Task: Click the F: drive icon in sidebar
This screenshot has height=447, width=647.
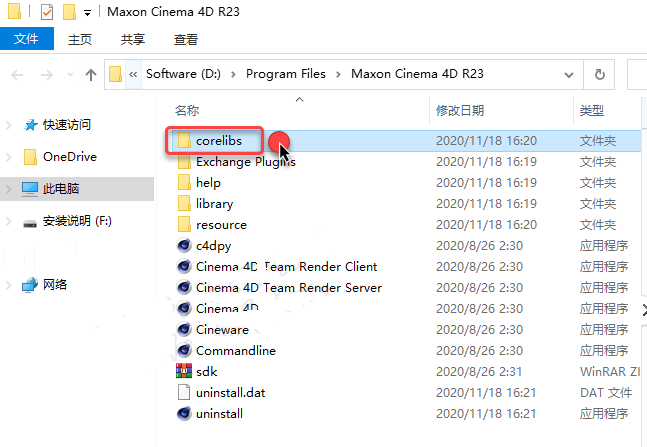Action: point(30,223)
